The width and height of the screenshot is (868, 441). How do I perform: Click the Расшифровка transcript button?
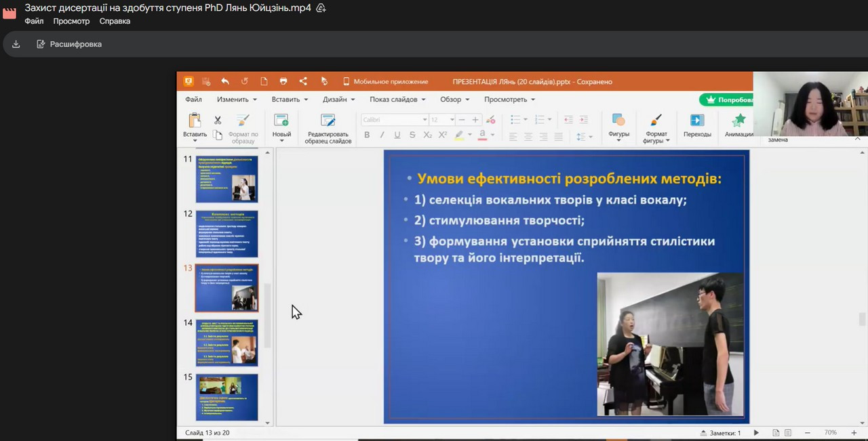coord(69,44)
